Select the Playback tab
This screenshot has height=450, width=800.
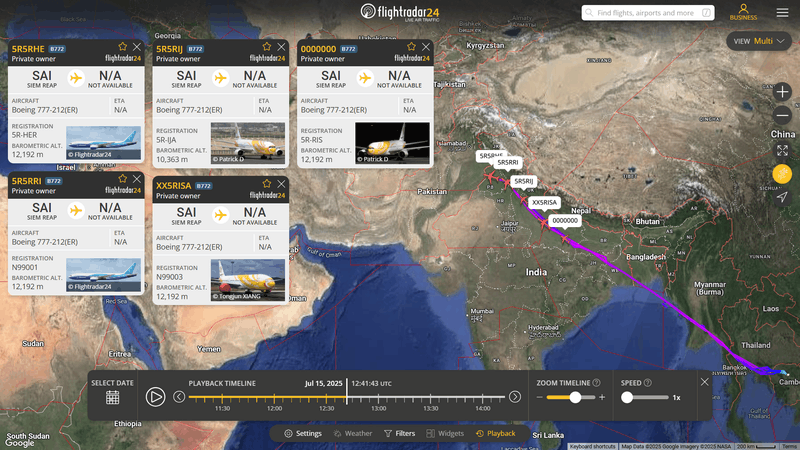(x=495, y=433)
